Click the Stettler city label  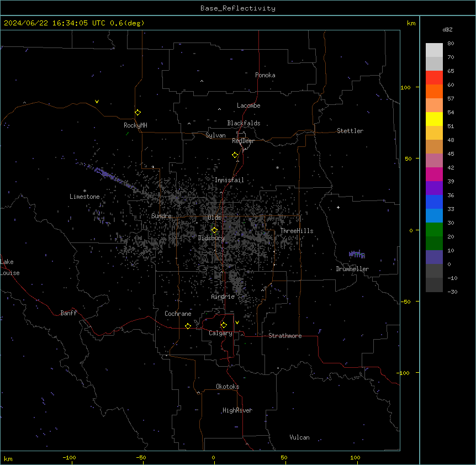(x=350, y=131)
